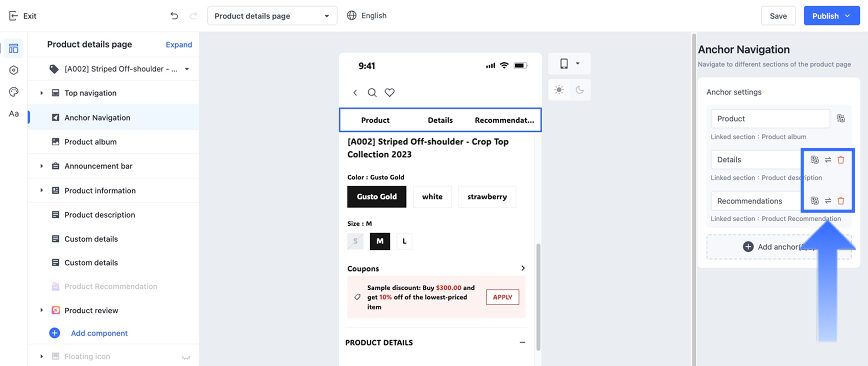
Task: Open translation for Product anchor
Action: pyautogui.click(x=840, y=119)
